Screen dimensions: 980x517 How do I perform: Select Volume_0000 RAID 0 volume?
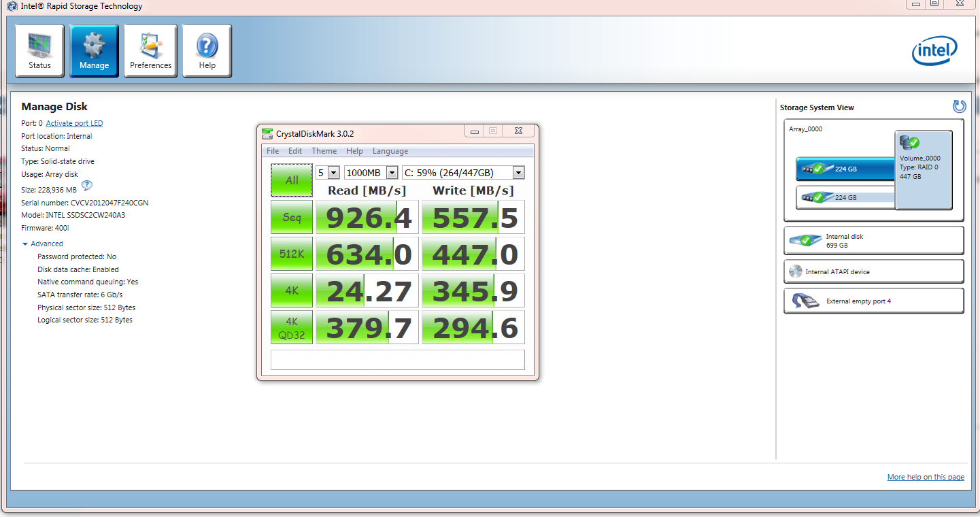click(924, 170)
